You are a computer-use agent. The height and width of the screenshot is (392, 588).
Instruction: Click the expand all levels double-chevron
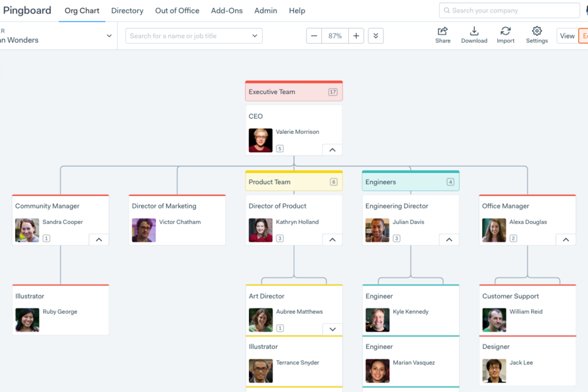point(376,36)
